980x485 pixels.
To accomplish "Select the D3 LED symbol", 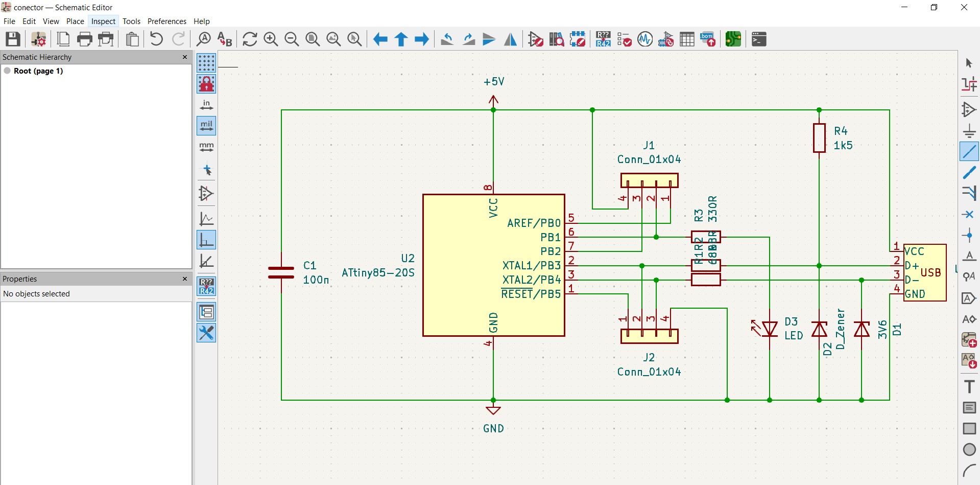I will click(770, 329).
